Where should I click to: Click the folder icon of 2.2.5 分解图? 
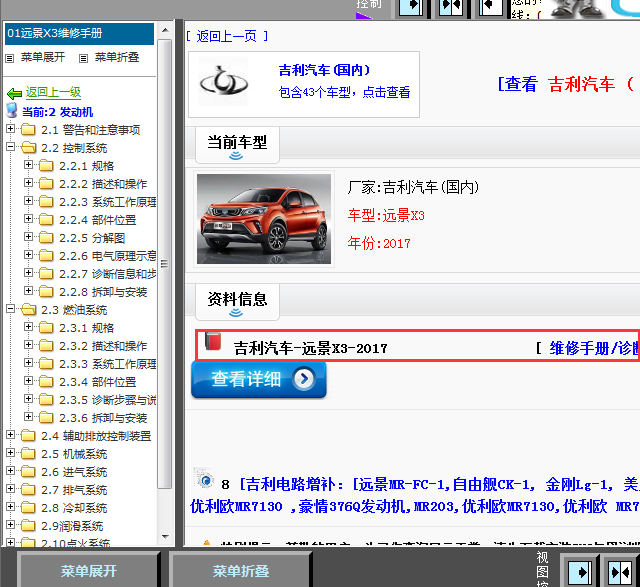click(x=46, y=237)
